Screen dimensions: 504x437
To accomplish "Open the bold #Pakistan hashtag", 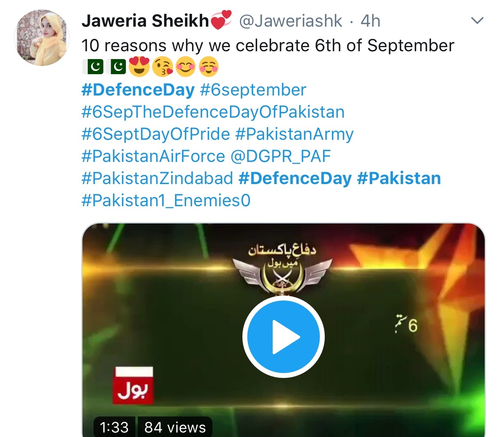I will 399,178.
